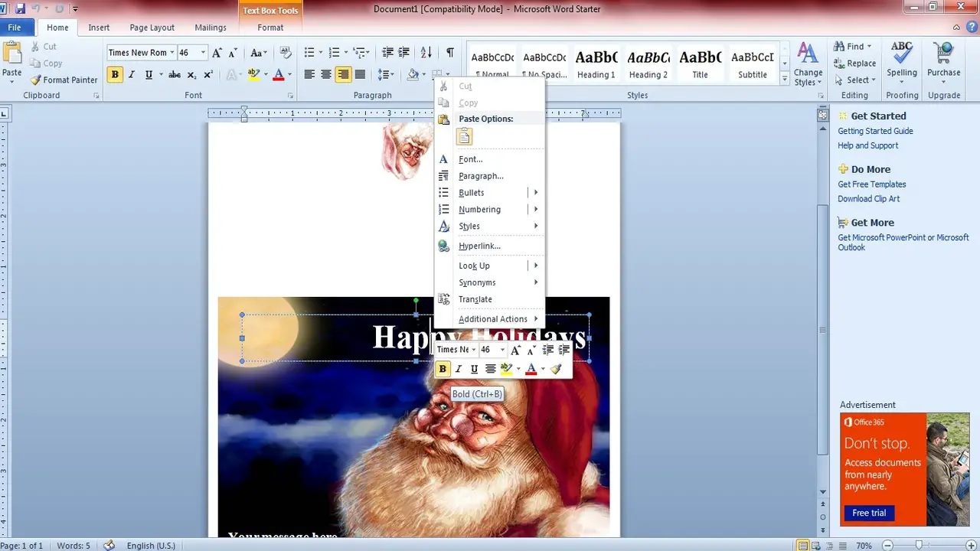Screen dimensions: 980x551
Task: Toggle Italic on the floating mini toolbar
Action: coord(459,369)
